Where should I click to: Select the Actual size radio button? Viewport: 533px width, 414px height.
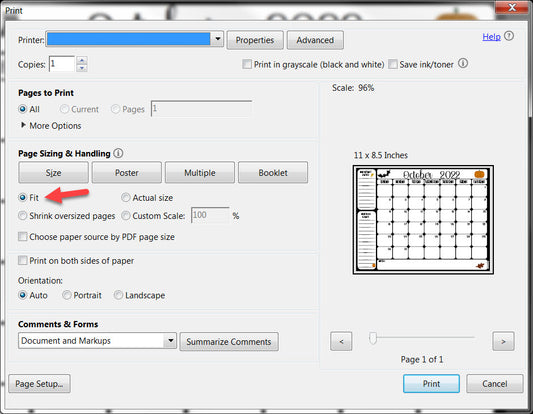(126, 197)
